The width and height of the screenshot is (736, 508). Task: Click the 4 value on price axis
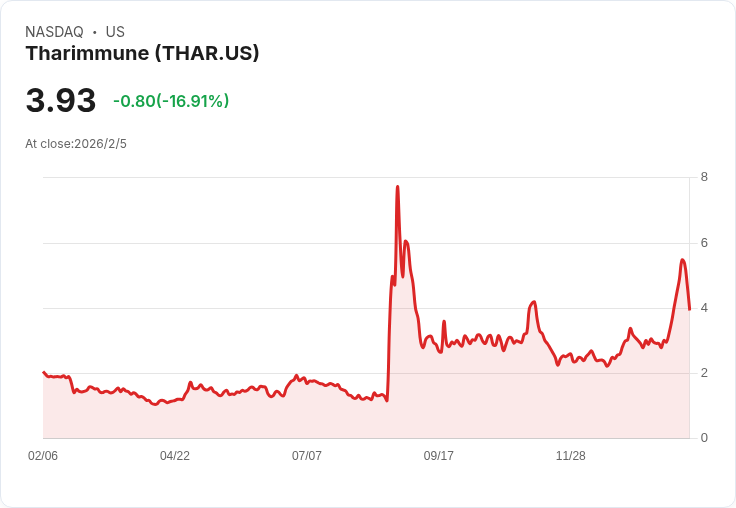(x=704, y=308)
